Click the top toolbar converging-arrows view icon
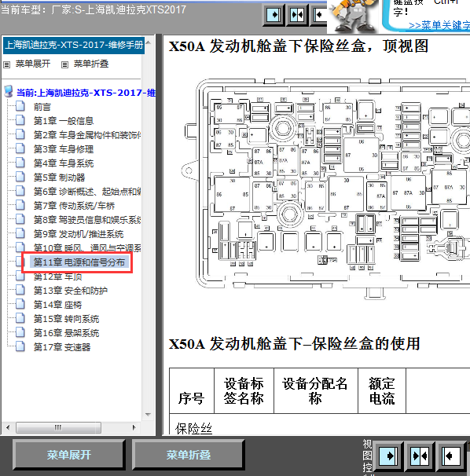This screenshot has height=476, width=470. (296, 15)
